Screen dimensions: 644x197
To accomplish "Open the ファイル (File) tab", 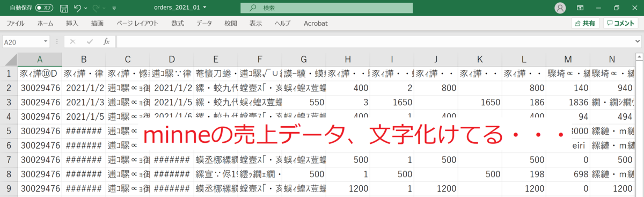I will [x=16, y=24].
